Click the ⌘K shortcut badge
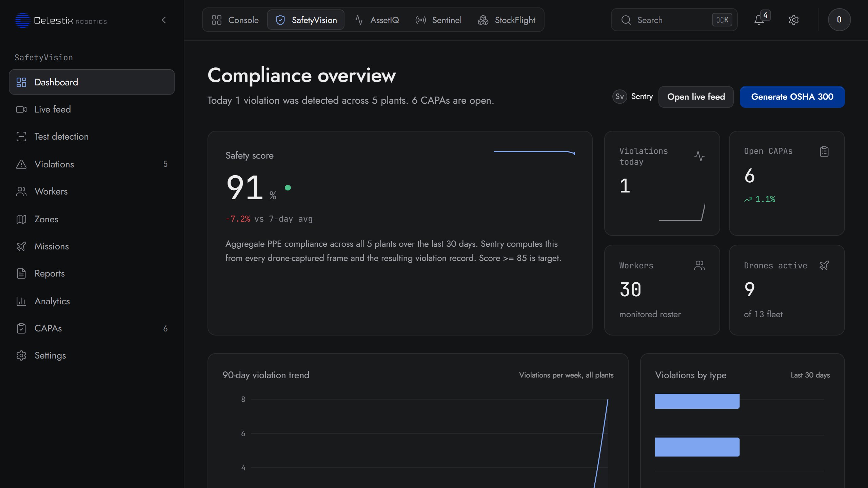Image resolution: width=868 pixels, height=488 pixels. click(722, 20)
